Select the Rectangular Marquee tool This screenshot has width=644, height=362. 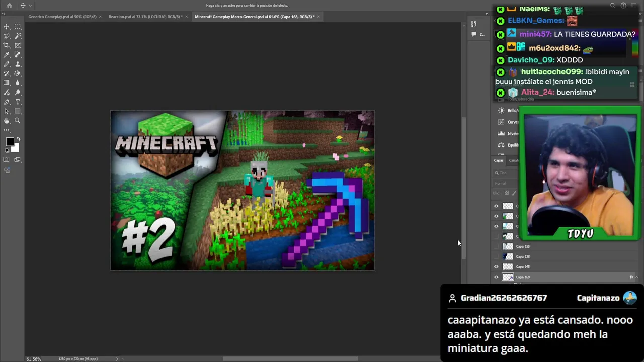[18, 27]
